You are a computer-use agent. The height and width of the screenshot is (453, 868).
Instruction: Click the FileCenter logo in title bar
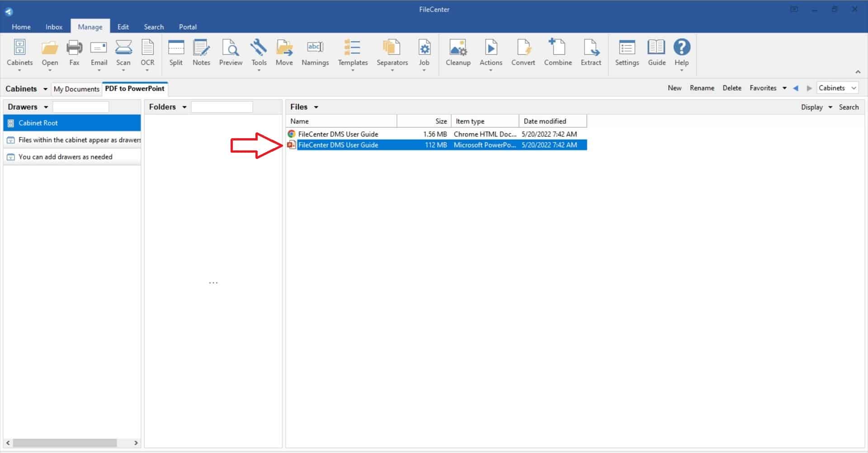(9, 11)
